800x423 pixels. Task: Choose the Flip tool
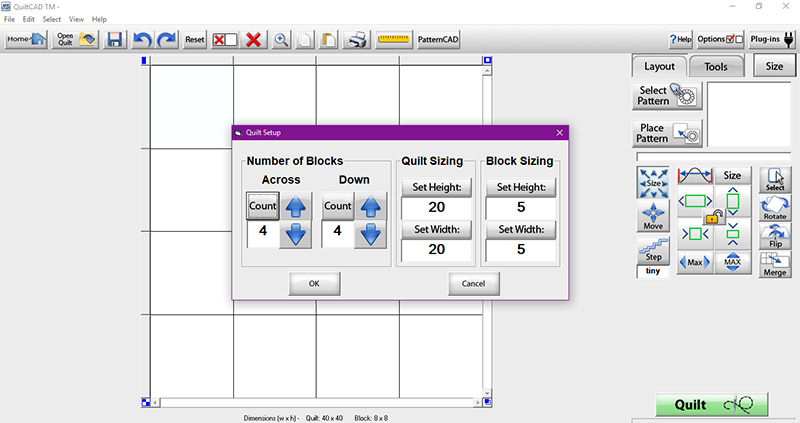[775, 236]
